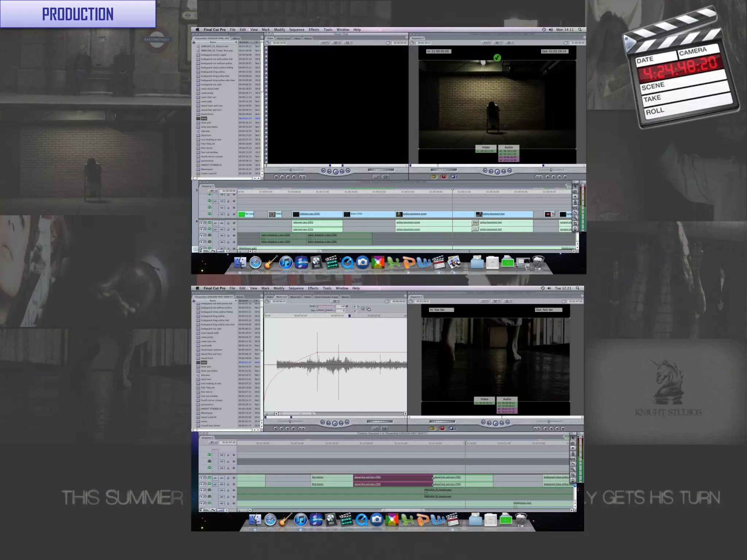Mute track A1 speaker button in upper timeline
Screen dimensions: 747x560
coord(201,223)
